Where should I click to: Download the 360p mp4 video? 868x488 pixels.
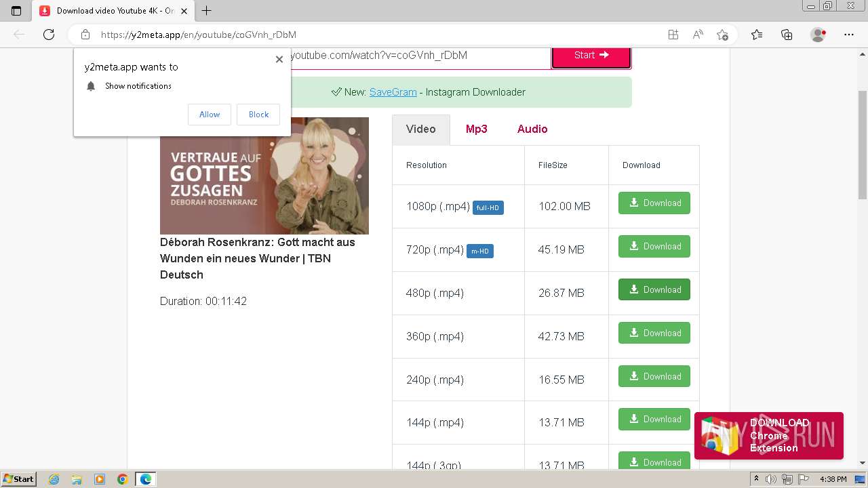click(x=654, y=333)
